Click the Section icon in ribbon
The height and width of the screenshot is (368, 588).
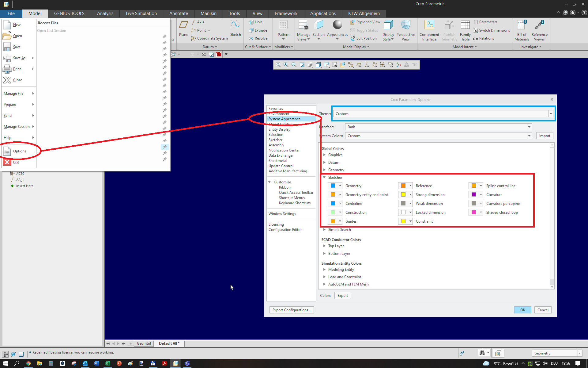318,25
